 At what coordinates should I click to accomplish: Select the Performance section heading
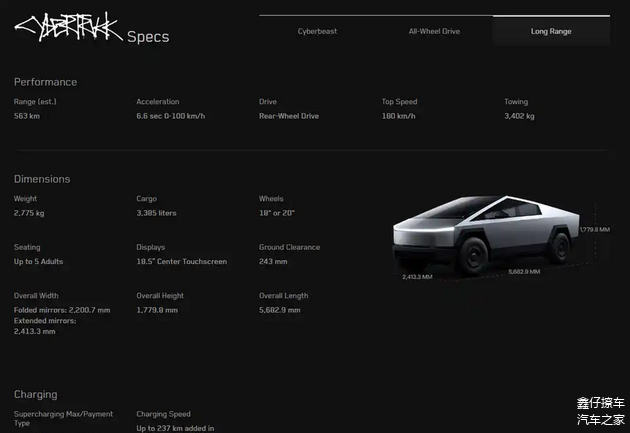pyautogui.click(x=45, y=82)
